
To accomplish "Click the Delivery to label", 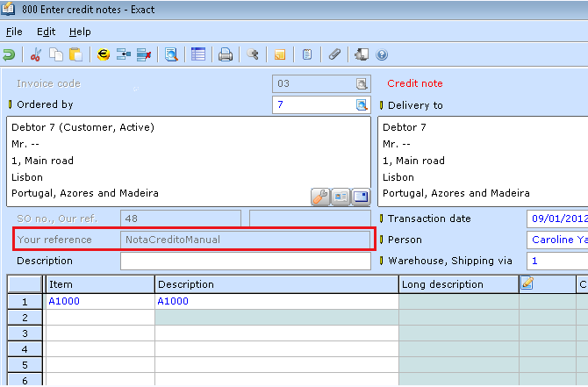I will click(x=415, y=105).
